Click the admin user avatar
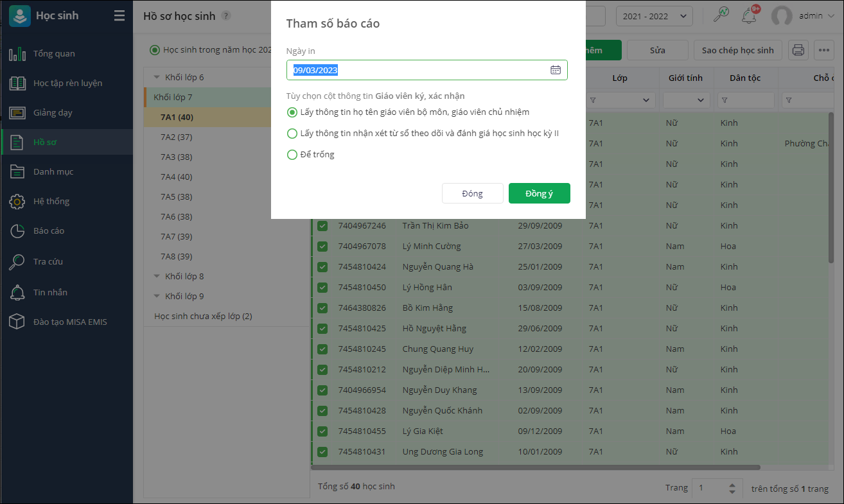Screen dimensions: 844x504 [x=782, y=16]
